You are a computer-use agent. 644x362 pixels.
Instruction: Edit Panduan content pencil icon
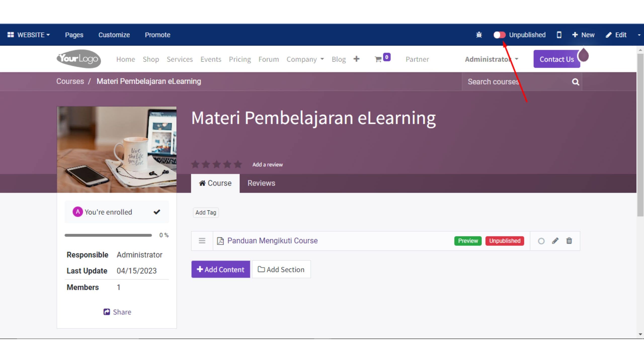(555, 241)
